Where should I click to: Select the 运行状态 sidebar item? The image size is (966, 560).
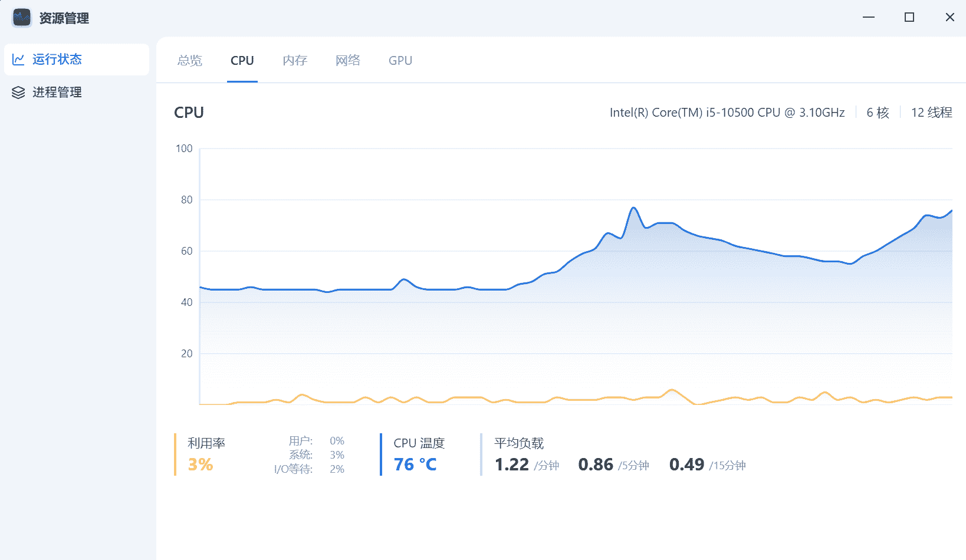[x=57, y=60]
